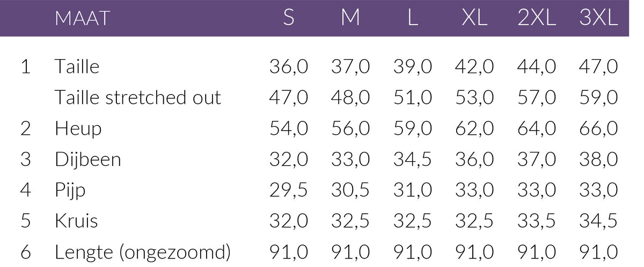Select the Taille stretched out row label

138,98
